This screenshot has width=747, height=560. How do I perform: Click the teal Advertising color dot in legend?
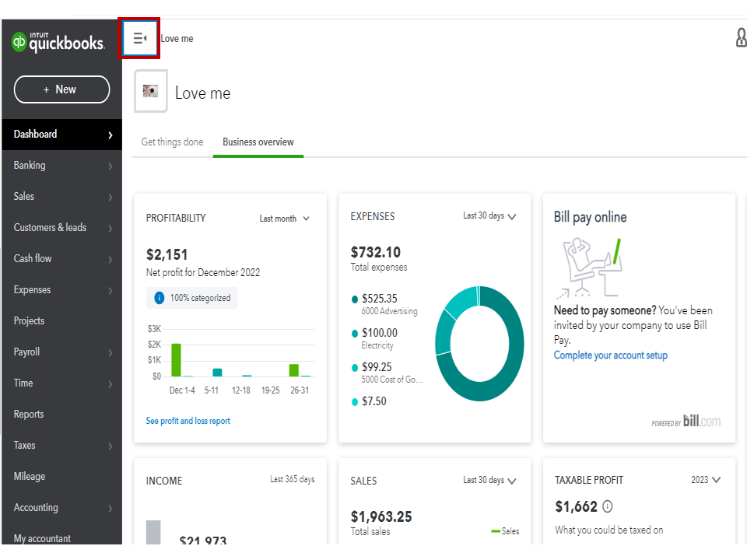coord(355,299)
